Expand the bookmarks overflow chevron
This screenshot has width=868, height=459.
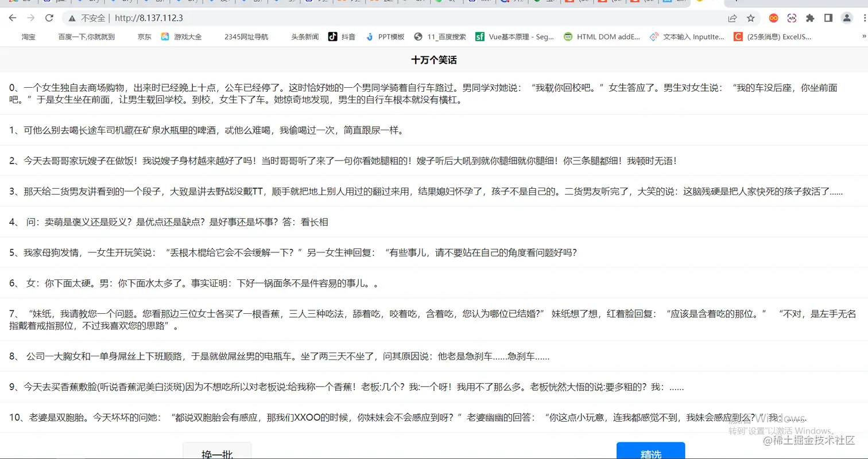[863, 37]
